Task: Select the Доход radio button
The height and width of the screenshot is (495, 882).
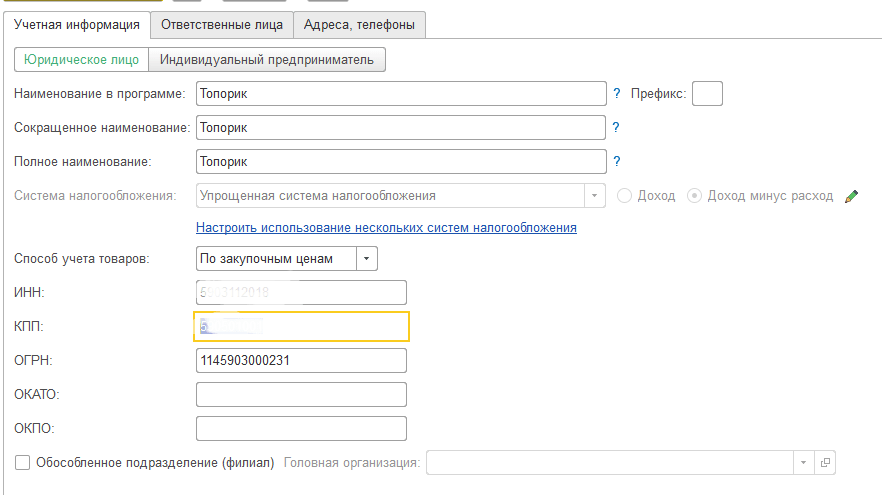Action: [x=625, y=196]
